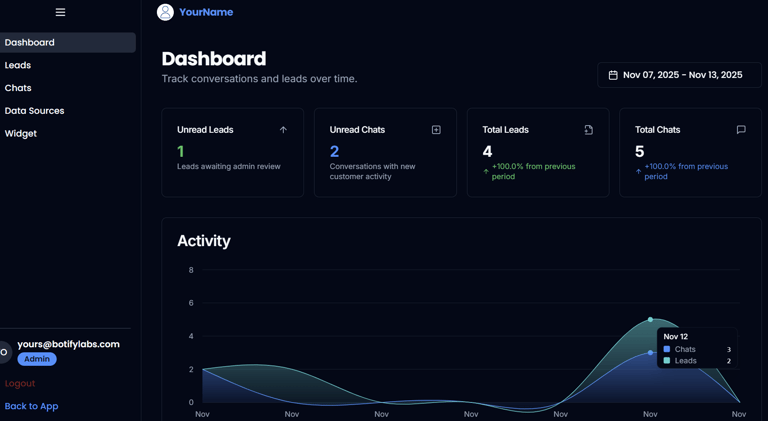
Task: Click the Back to App link
Action: click(31, 406)
